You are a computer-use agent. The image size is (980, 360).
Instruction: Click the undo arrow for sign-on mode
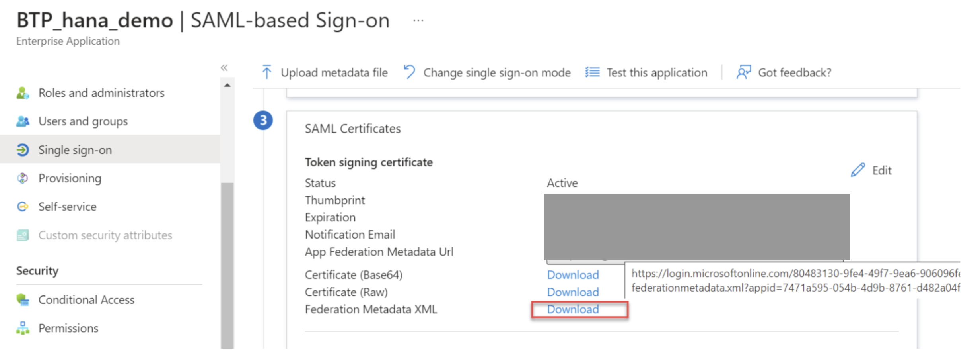pyautogui.click(x=409, y=72)
